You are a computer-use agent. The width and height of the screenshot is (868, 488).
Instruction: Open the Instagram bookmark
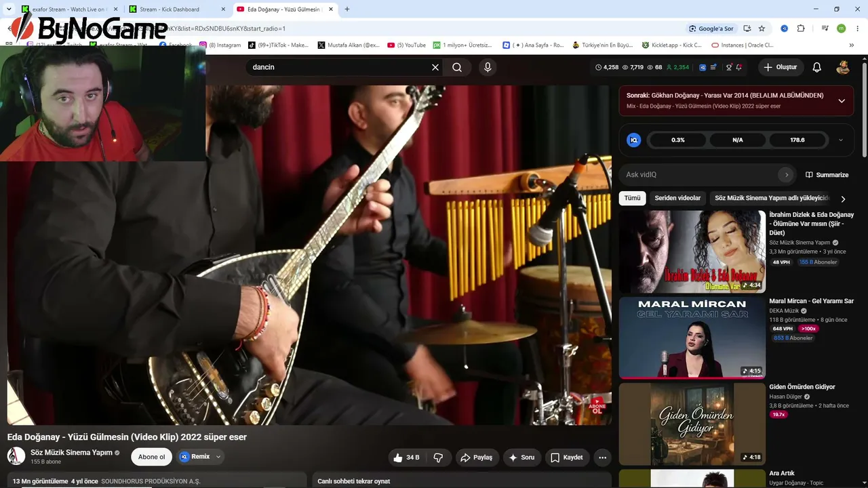(x=220, y=45)
